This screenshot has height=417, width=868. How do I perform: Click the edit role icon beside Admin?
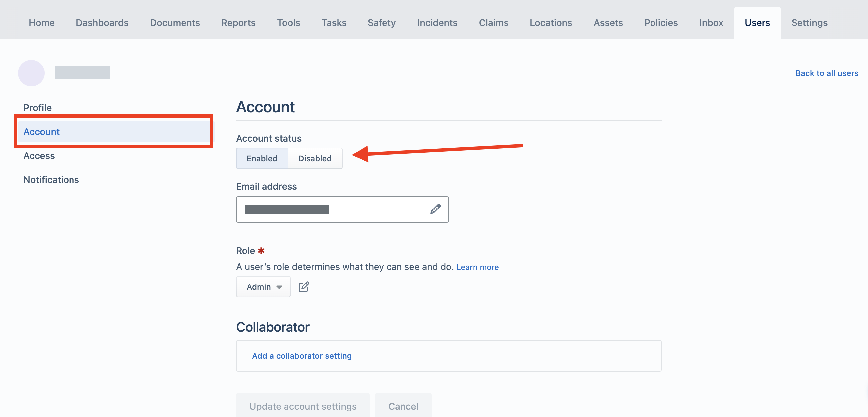click(304, 287)
